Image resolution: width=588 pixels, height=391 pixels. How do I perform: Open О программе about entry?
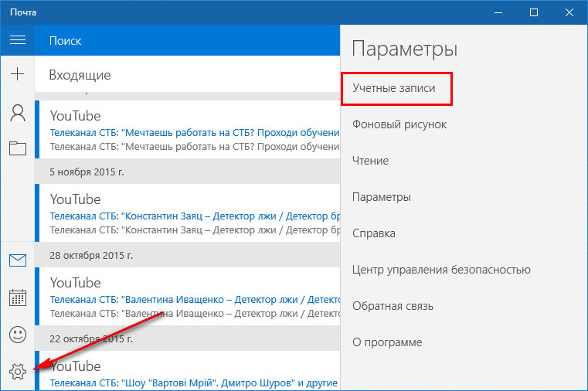click(387, 342)
